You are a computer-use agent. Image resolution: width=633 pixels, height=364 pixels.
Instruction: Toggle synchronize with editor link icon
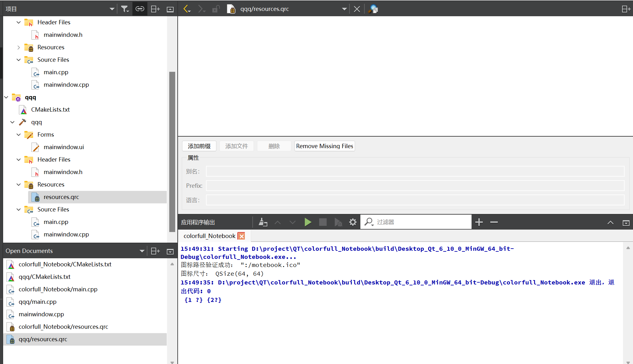140,9
